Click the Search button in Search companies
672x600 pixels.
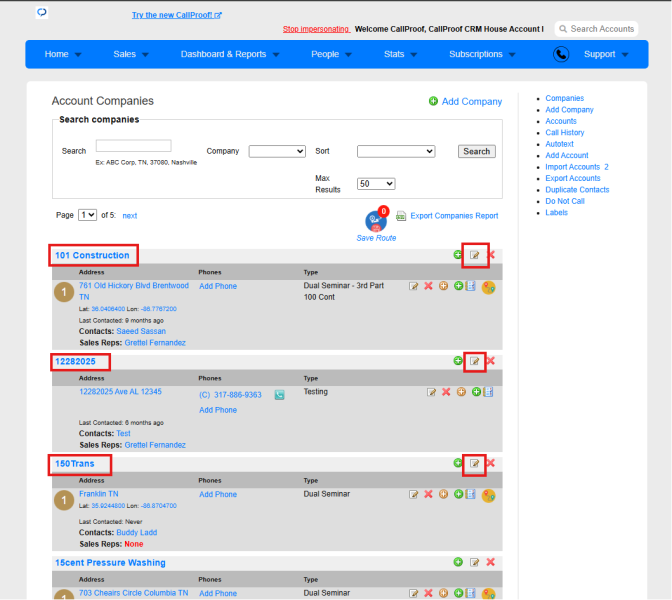477,151
